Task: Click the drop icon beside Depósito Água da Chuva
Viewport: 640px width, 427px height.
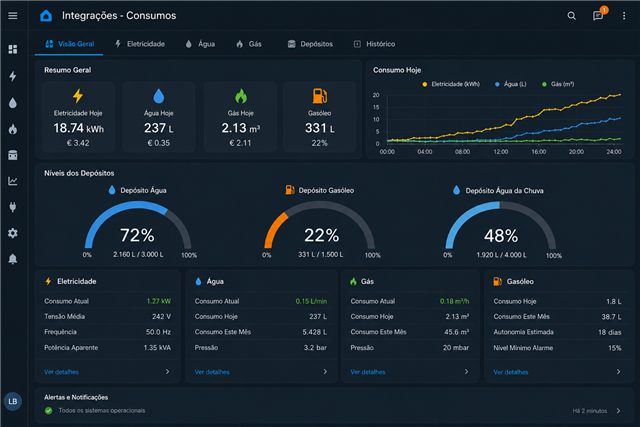Action: 457,190
